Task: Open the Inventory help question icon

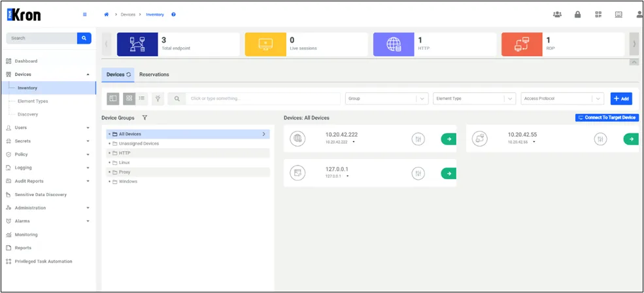Action: pos(173,14)
